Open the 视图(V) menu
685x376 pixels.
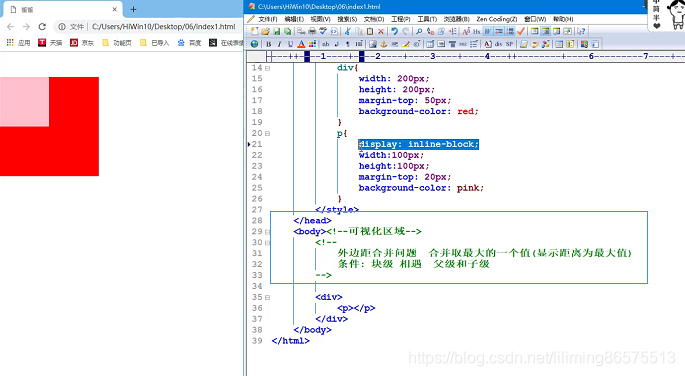(x=320, y=19)
